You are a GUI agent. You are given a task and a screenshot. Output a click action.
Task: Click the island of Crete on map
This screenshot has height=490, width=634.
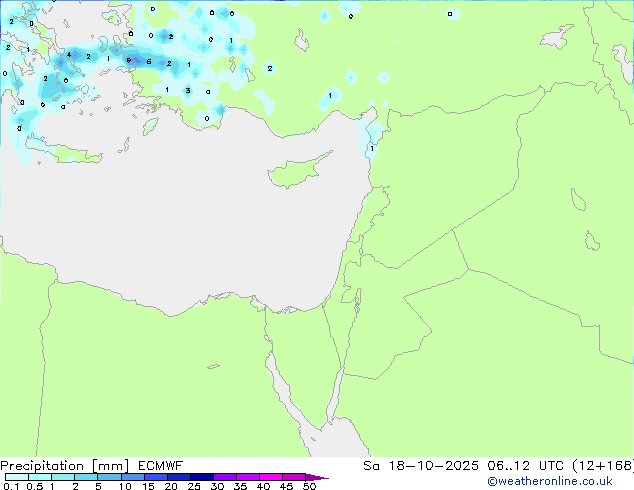tap(65, 152)
